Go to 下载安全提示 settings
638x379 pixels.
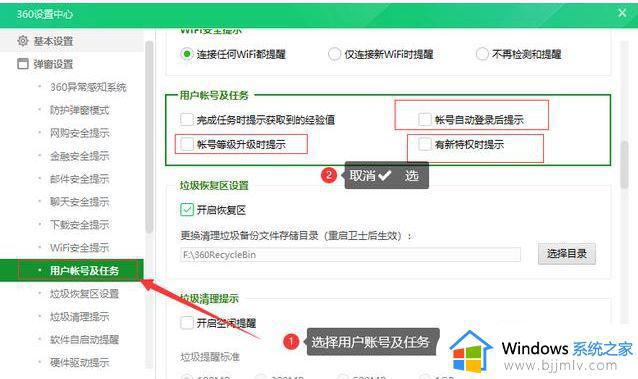pos(79,225)
